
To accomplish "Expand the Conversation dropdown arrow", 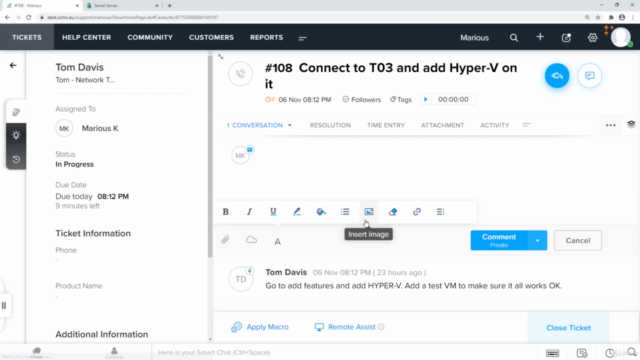I will coord(290,125).
